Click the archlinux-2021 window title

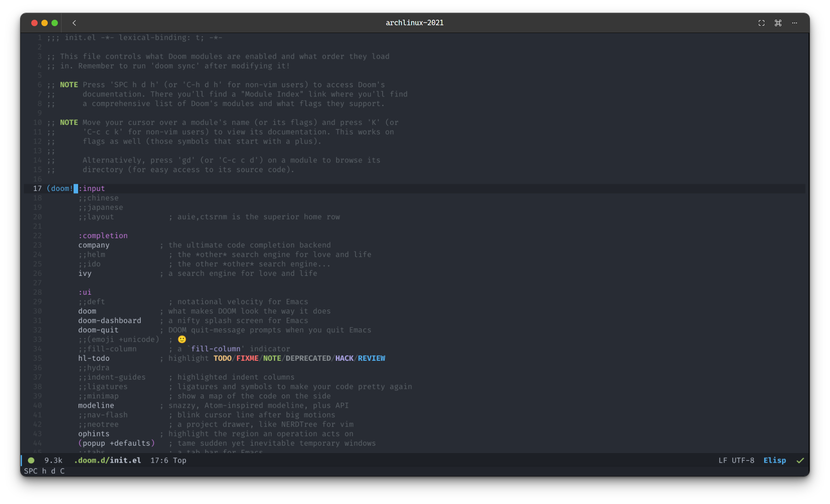click(x=414, y=22)
